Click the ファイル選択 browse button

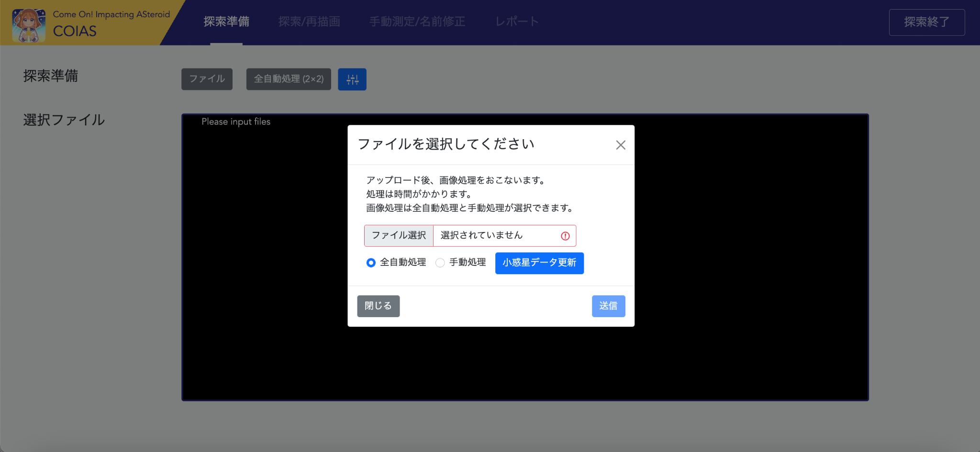(x=399, y=236)
